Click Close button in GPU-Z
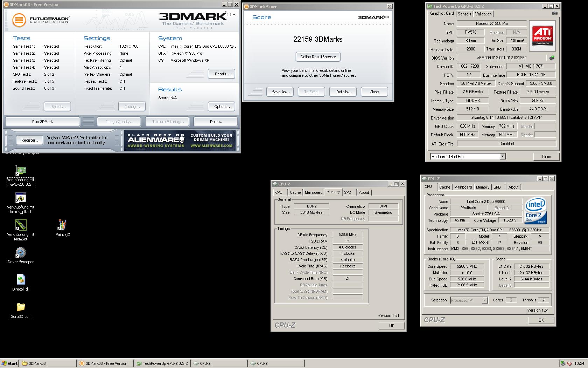The width and height of the screenshot is (588, 368). [546, 157]
